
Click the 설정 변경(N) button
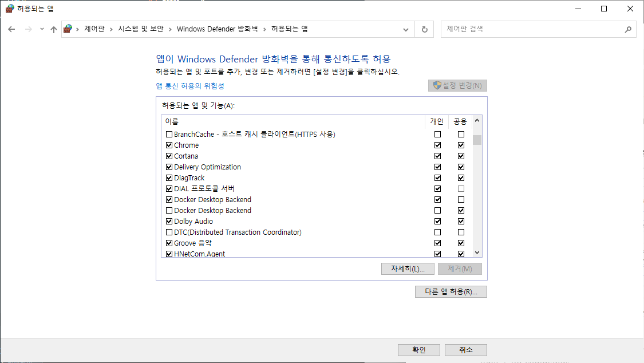coord(457,85)
